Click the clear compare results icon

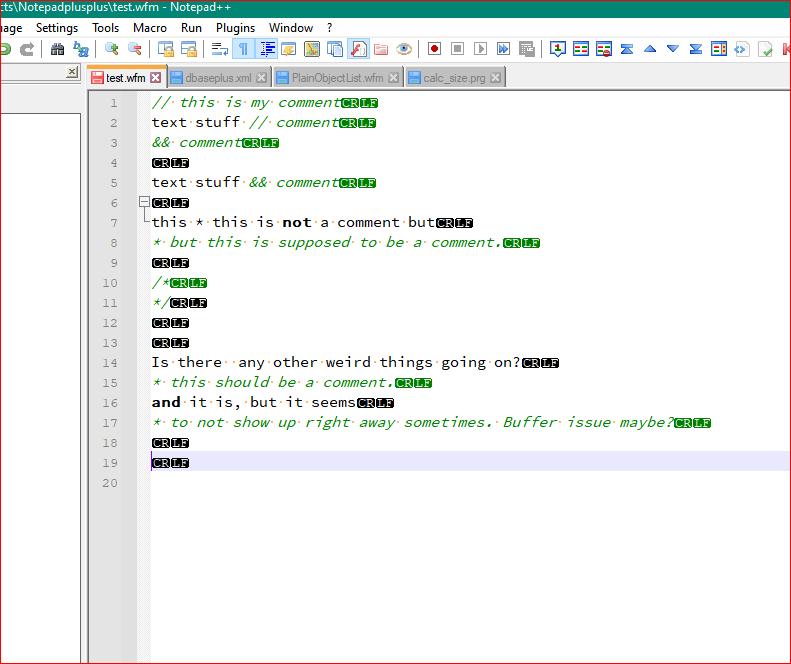pos(604,49)
